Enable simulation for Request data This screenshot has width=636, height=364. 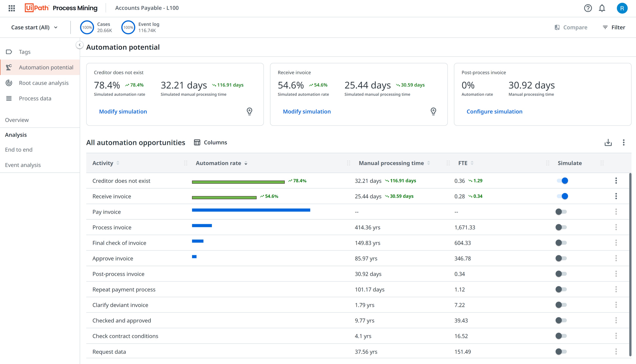pos(561,352)
